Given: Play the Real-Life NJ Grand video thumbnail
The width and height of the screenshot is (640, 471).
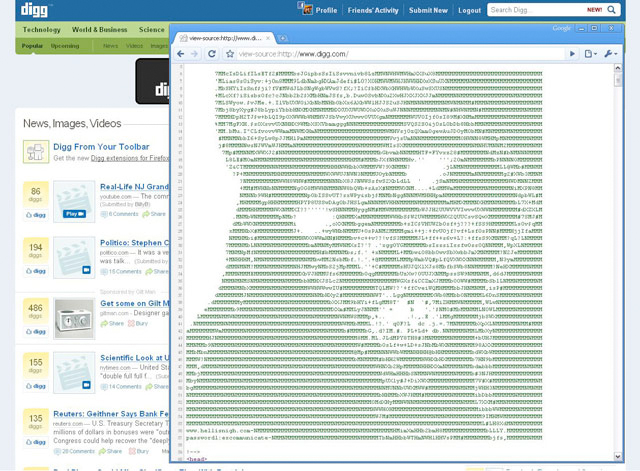Looking at the screenshot, I should click(74, 202).
